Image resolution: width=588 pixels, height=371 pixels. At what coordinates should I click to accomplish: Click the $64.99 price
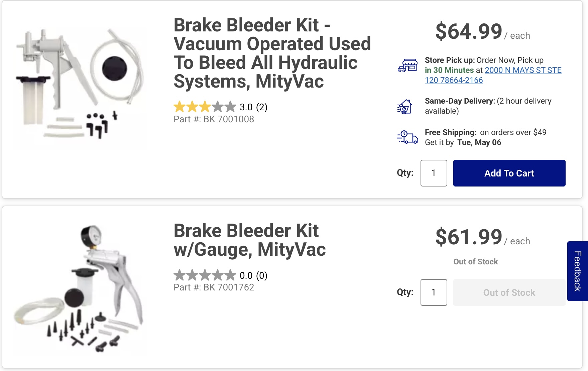[469, 32]
